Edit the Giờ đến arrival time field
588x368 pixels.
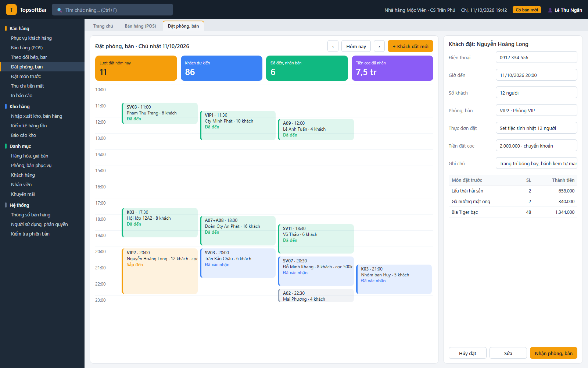[537, 75]
